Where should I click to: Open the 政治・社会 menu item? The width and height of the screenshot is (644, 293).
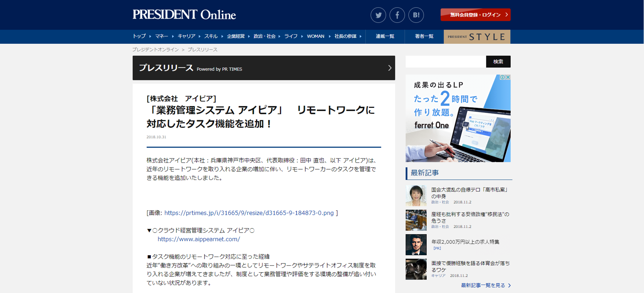(x=265, y=36)
